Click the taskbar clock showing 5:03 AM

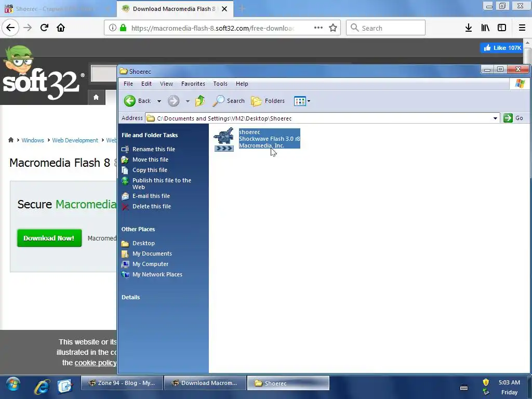pos(509,382)
